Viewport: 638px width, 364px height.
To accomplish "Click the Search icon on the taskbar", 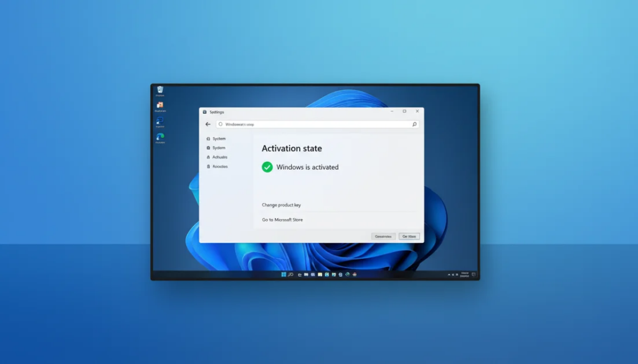I will (x=291, y=274).
